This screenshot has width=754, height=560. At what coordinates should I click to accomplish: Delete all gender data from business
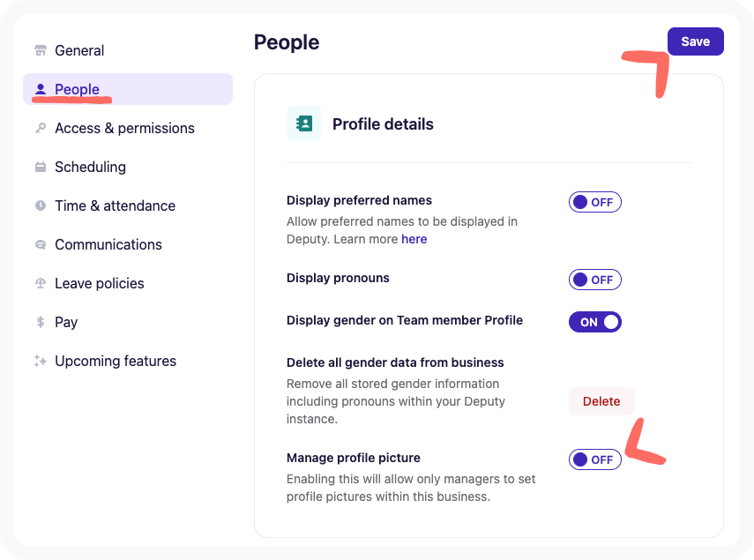(601, 400)
